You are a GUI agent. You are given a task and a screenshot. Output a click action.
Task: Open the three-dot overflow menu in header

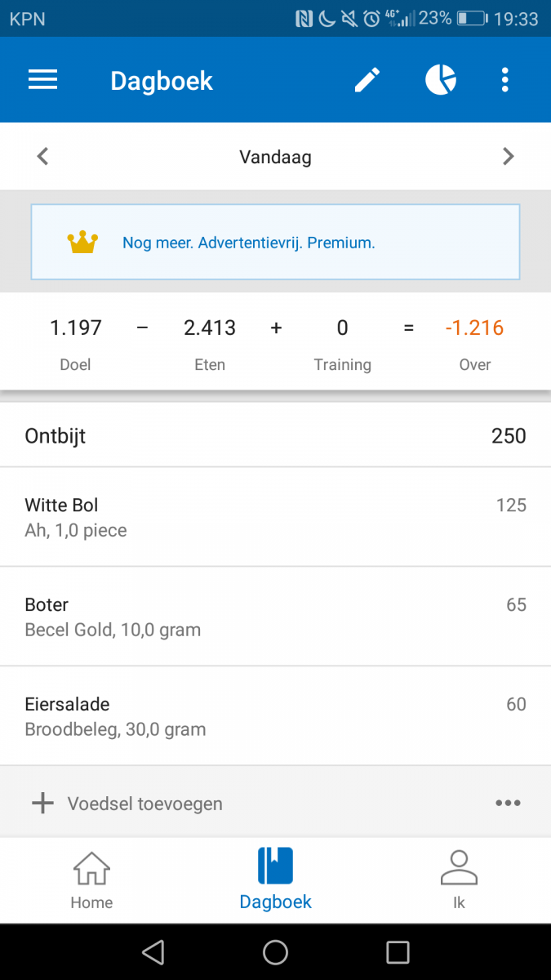click(505, 80)
